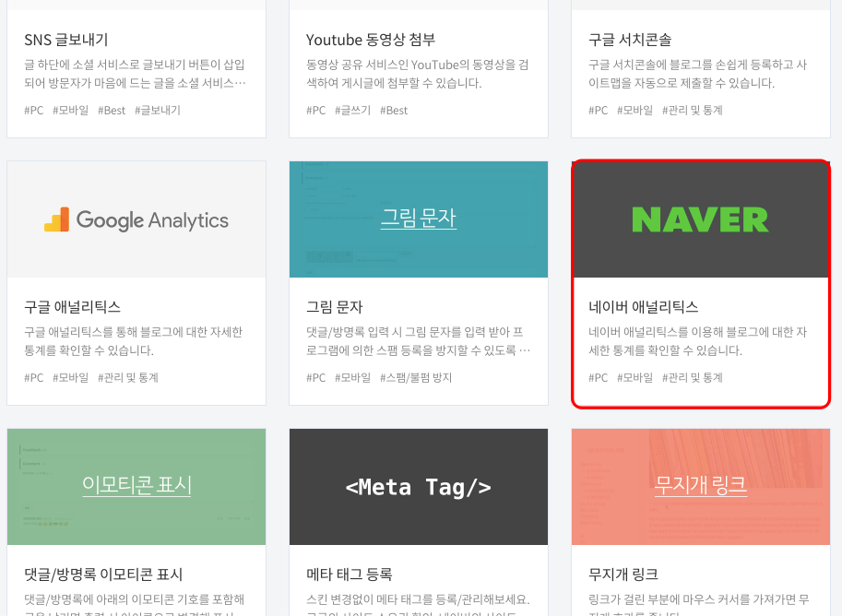Click the green NAVER logo image
The width and height of the screenshot is (842, 616).
700,219
